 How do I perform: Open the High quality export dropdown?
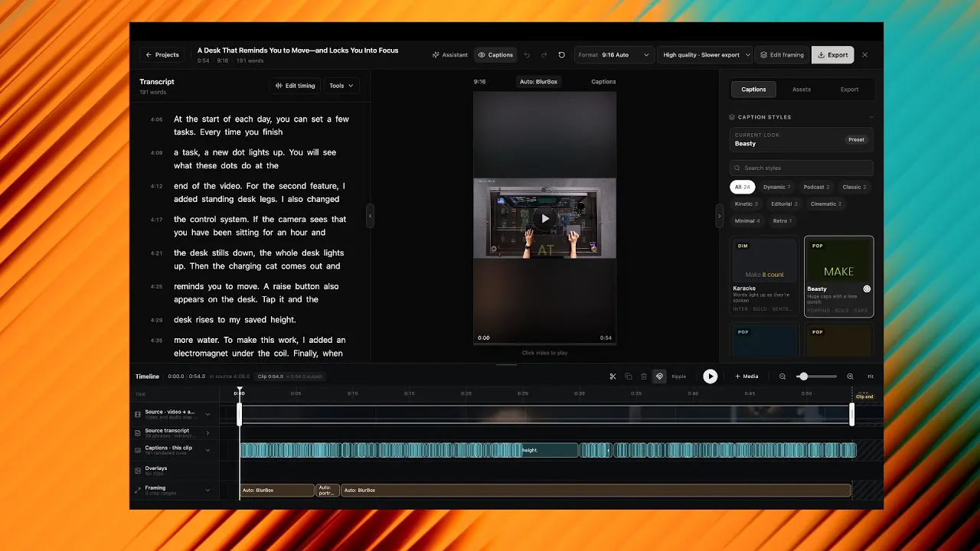[704, 55]
